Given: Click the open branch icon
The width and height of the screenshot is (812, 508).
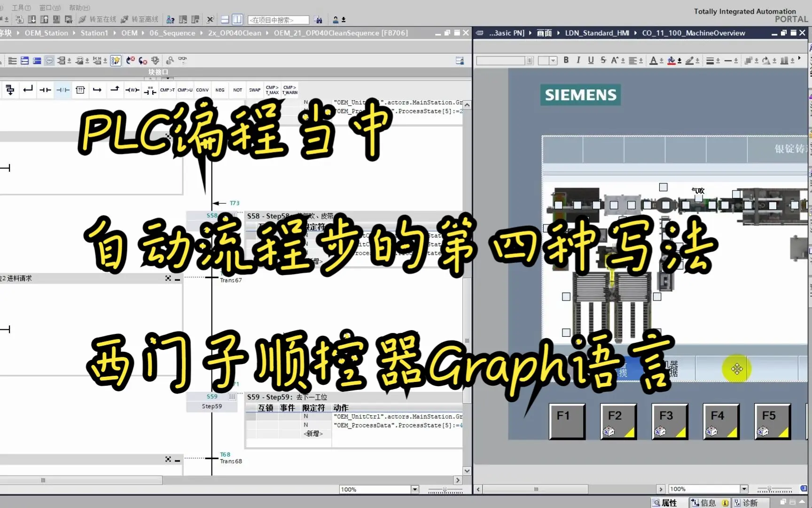Looking at the screenshot, I should pos(97,90).
